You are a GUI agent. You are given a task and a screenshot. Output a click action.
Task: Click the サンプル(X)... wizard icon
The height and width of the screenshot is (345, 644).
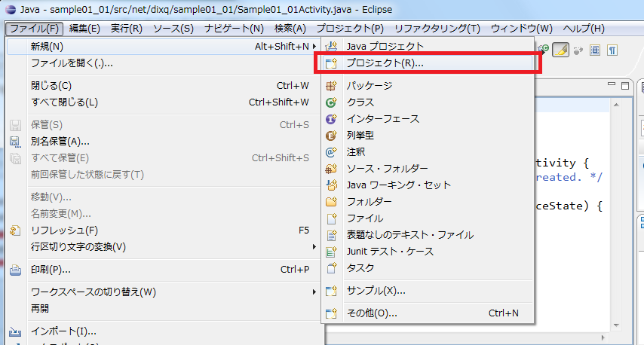[x=332, y=291]
